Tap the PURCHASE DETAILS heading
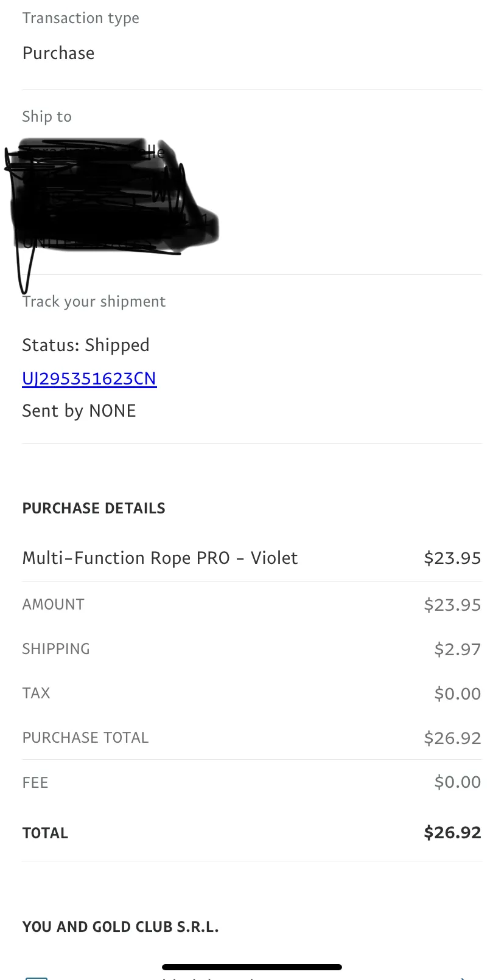504x980 pixels. [94, 508]
